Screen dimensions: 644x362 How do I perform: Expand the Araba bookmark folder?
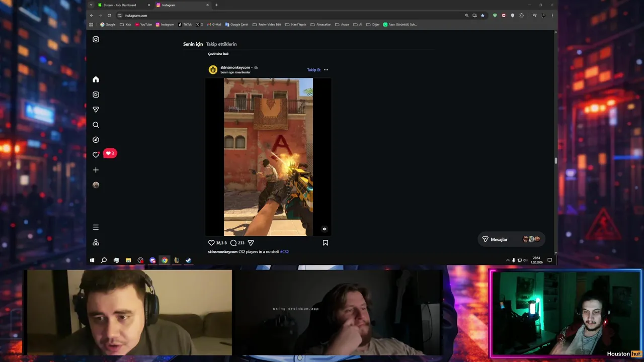pyautogui.click(x=342, y=24)
